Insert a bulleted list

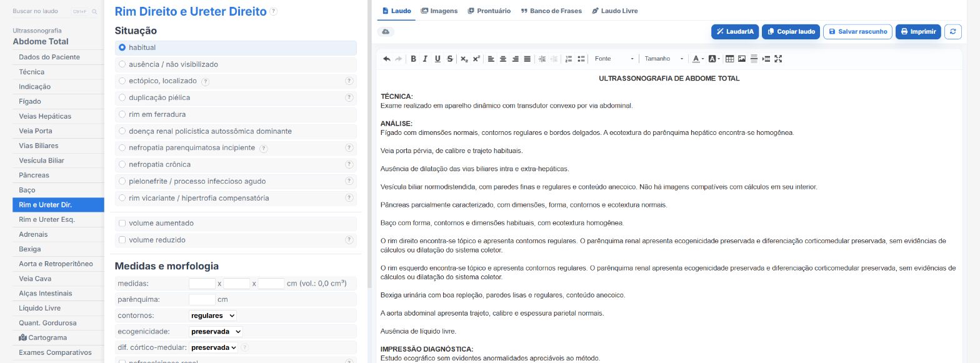(x=581, y=59)
